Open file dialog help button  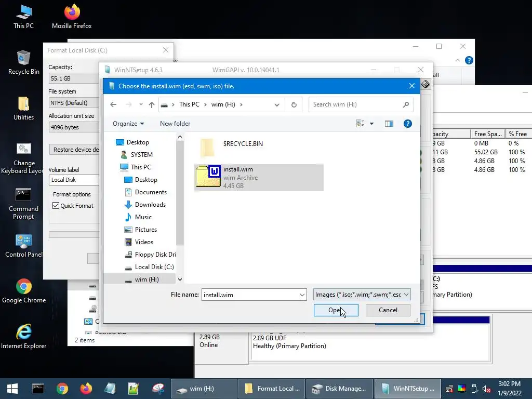click(x=407, y=124)
